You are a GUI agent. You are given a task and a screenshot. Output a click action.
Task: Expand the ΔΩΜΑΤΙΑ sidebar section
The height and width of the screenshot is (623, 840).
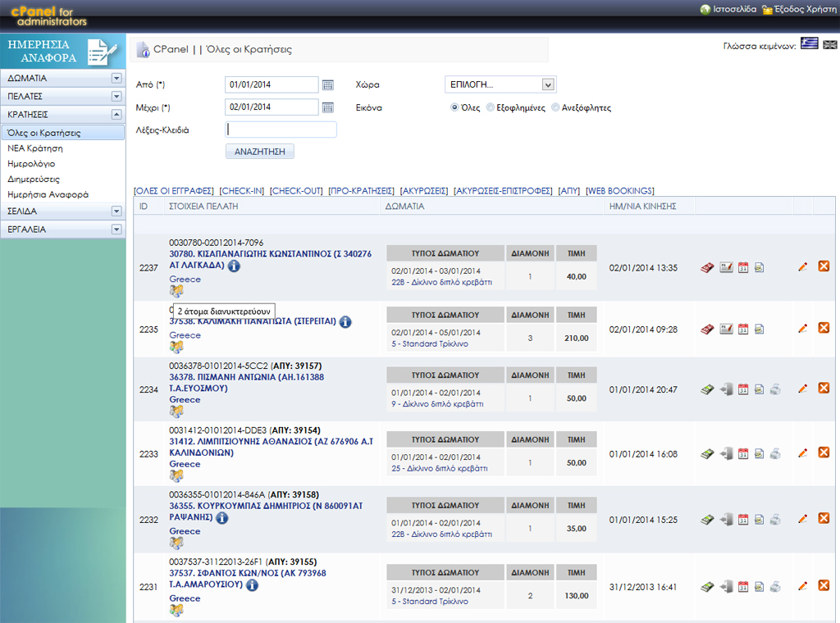[x=116, y=79]
